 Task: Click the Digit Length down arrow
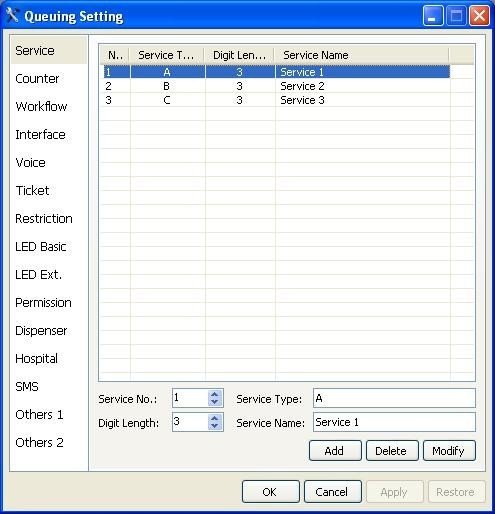coord(215,426)
